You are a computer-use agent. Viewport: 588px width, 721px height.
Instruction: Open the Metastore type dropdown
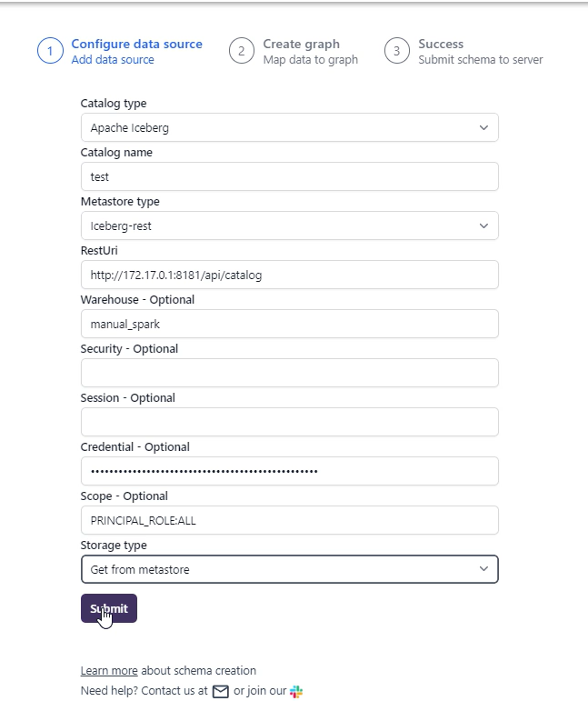click(289, 225)
